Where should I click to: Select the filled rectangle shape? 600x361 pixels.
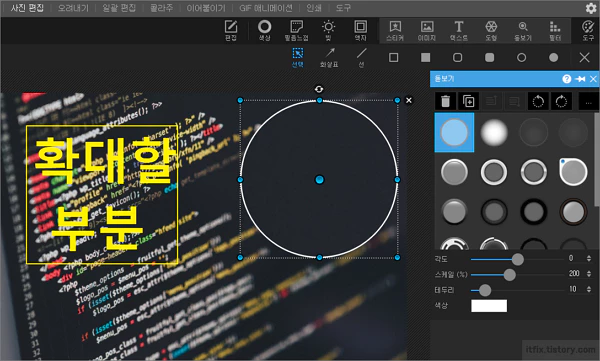point(426,57)
